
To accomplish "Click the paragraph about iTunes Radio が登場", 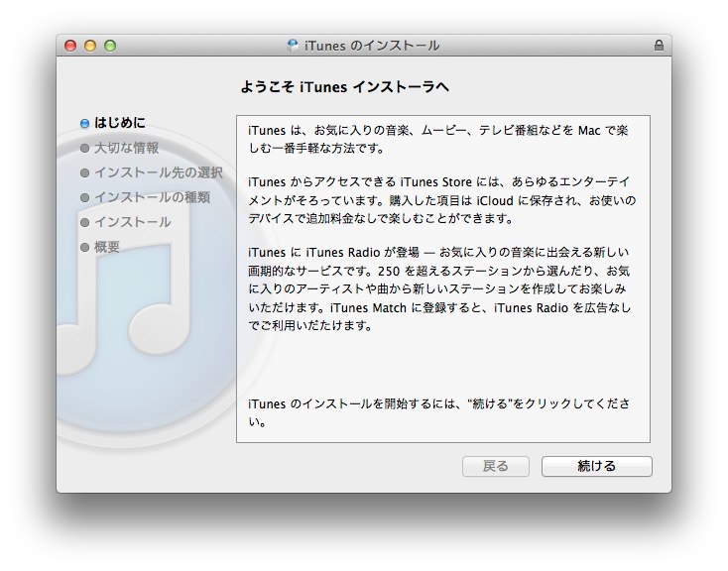I will click(439, 288).
